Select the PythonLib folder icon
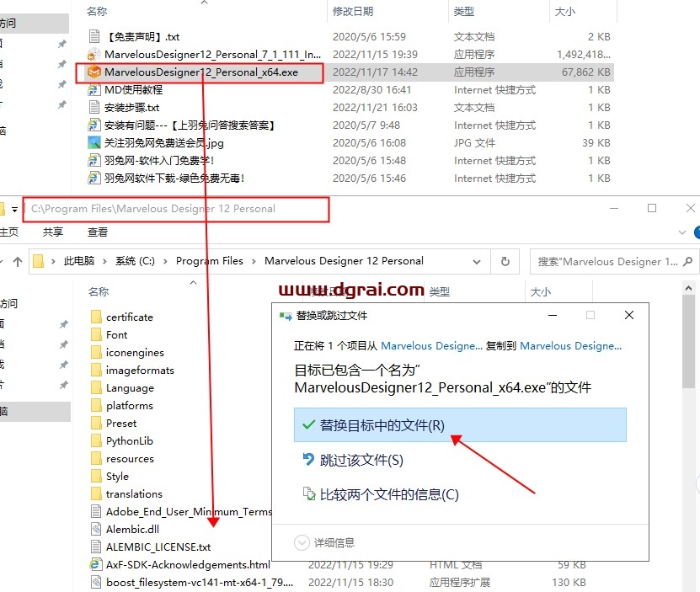Viewport: 700px width, 592px height. 96,441
